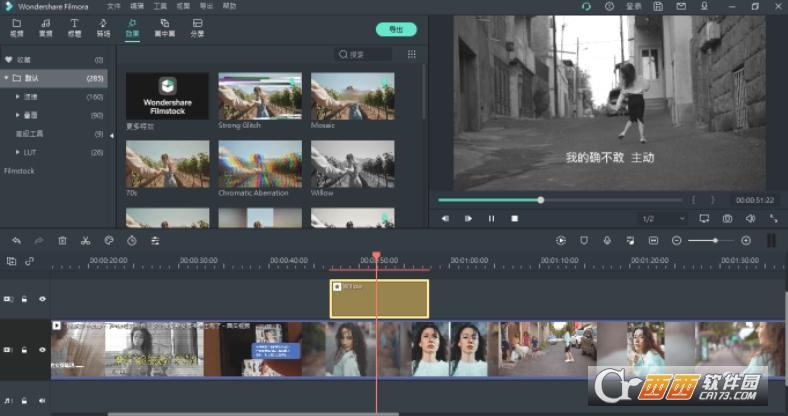Take a snapshot with camera icon
788x416 pixels.
coord(727,219)
